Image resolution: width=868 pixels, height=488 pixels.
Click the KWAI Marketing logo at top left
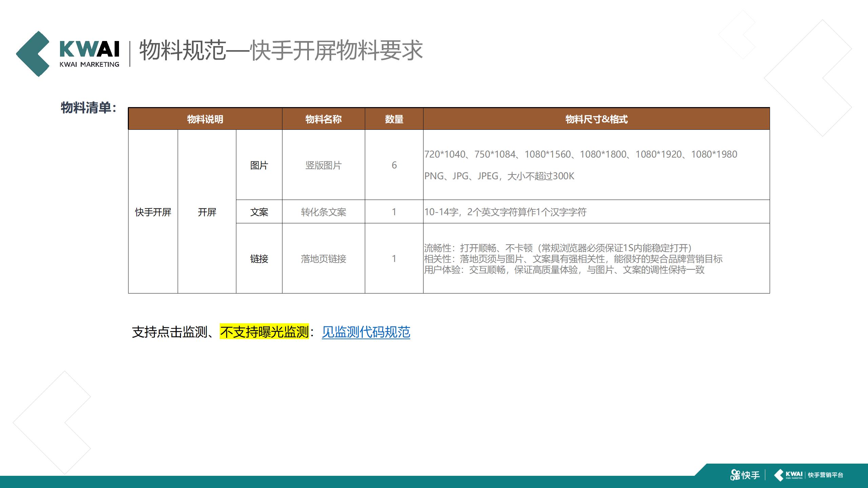coord(67,54)
